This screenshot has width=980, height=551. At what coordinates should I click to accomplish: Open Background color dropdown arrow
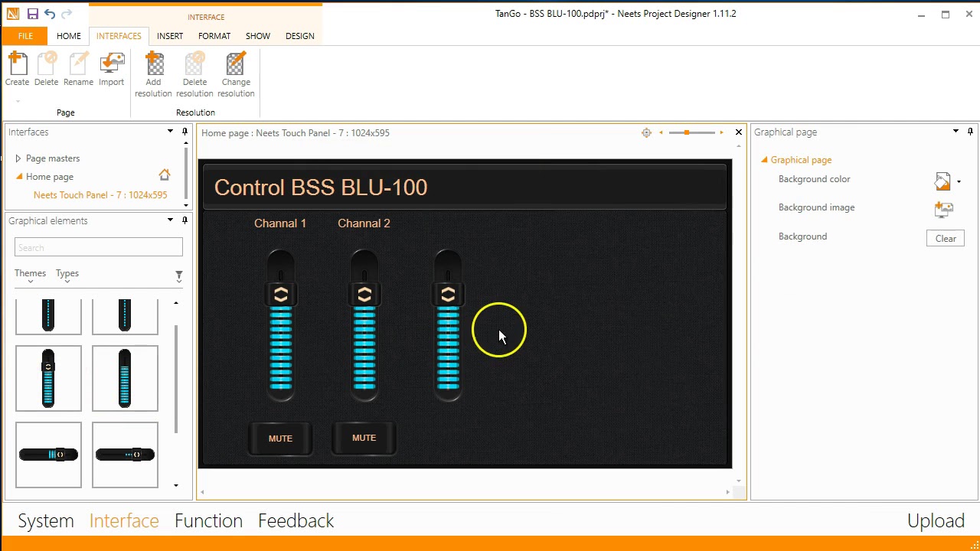(959, 182)
